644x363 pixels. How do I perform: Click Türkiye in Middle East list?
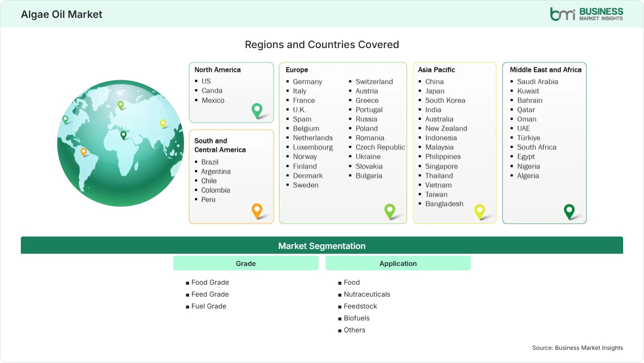(x=529, y=138)
